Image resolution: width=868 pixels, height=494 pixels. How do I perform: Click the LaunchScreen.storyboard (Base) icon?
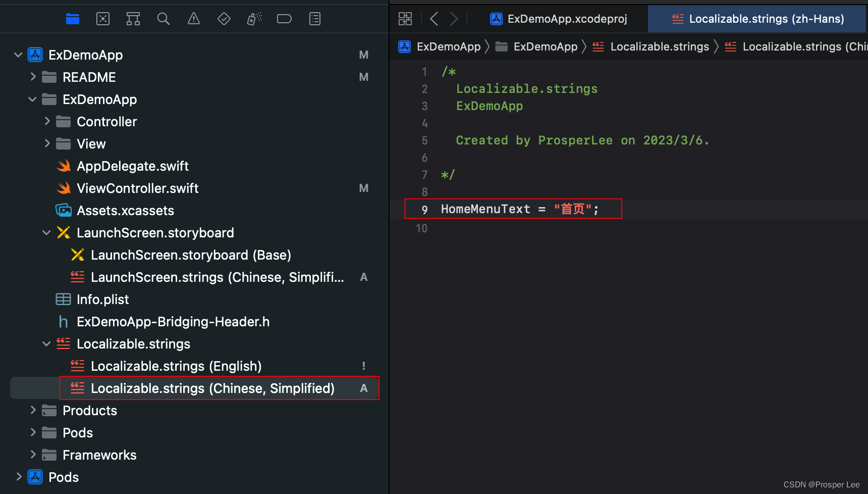point(78,255)
